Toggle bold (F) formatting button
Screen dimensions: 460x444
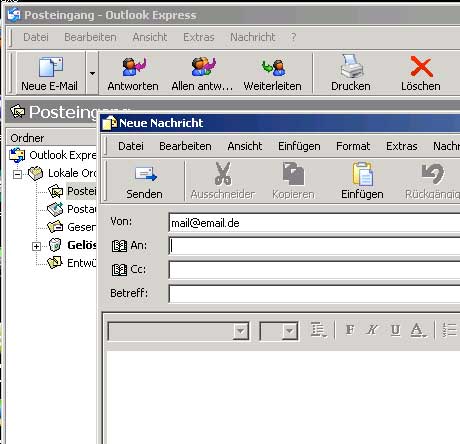(x=350, y=330)
